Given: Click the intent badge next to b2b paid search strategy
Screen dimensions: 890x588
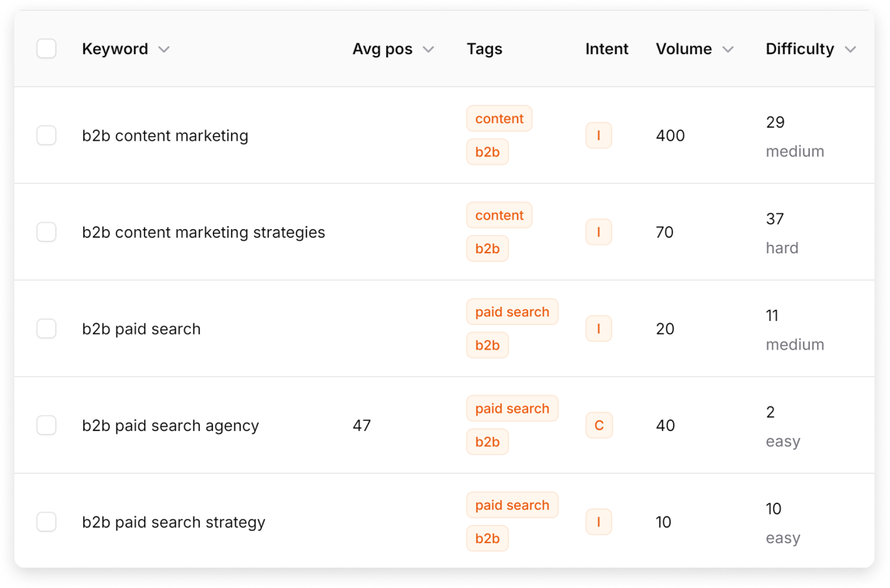Looking at the screenshot, I should click(x=599, y=522).
